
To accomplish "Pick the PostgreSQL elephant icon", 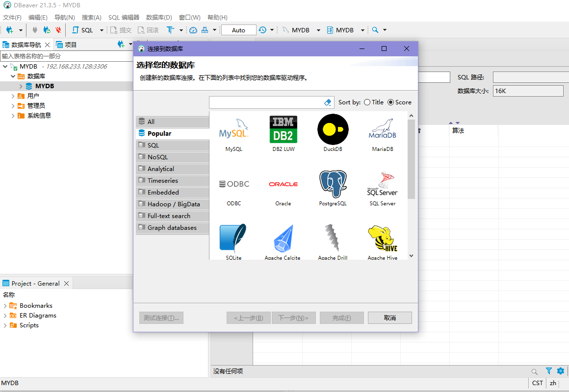I will pyautogui.click(x=333, y=184).
